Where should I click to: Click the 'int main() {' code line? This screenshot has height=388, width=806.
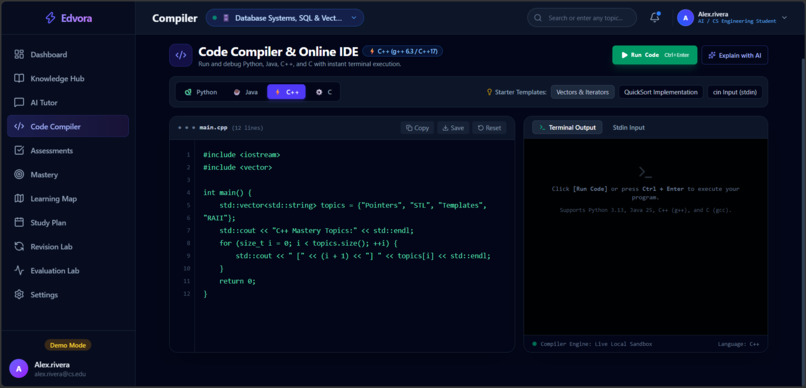click(x=227, y=193)
